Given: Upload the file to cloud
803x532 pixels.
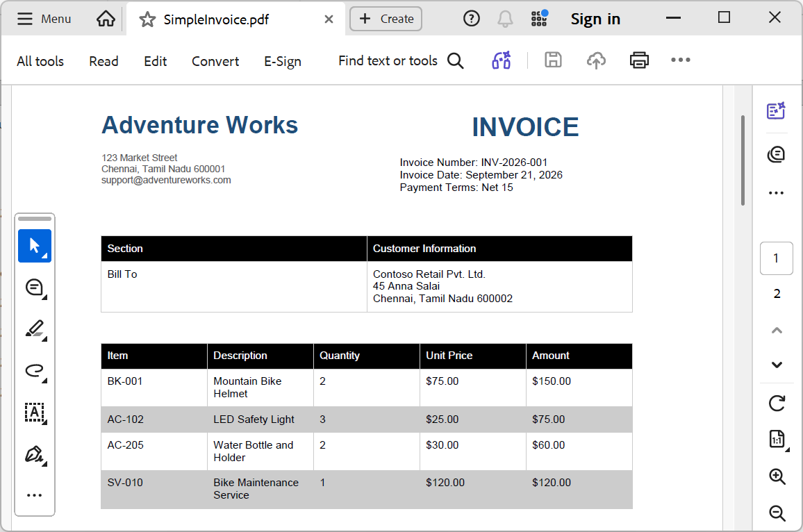Looking at the screenshot, I should pos(596,60).
